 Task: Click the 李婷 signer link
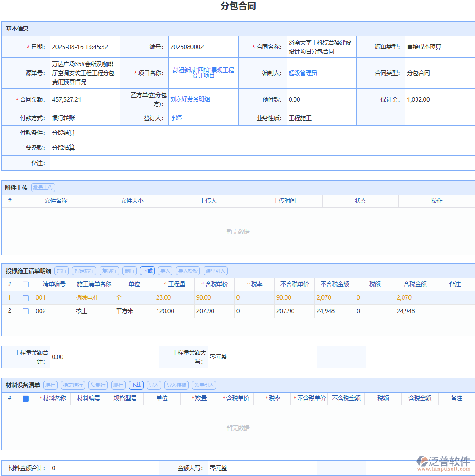pyautogui.click(x=177, y=117)
